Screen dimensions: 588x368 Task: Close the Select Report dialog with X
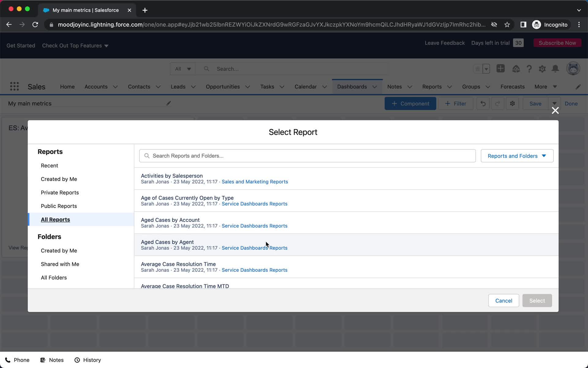(555, 110)
